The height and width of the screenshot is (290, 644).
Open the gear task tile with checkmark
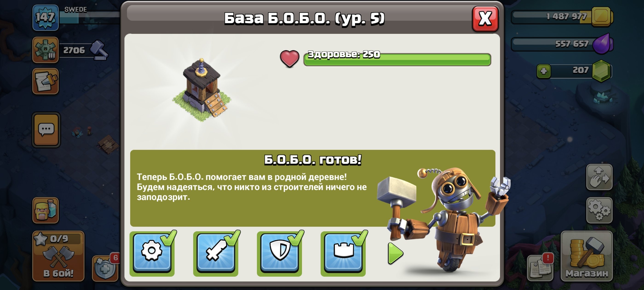[x=152, y=253]
